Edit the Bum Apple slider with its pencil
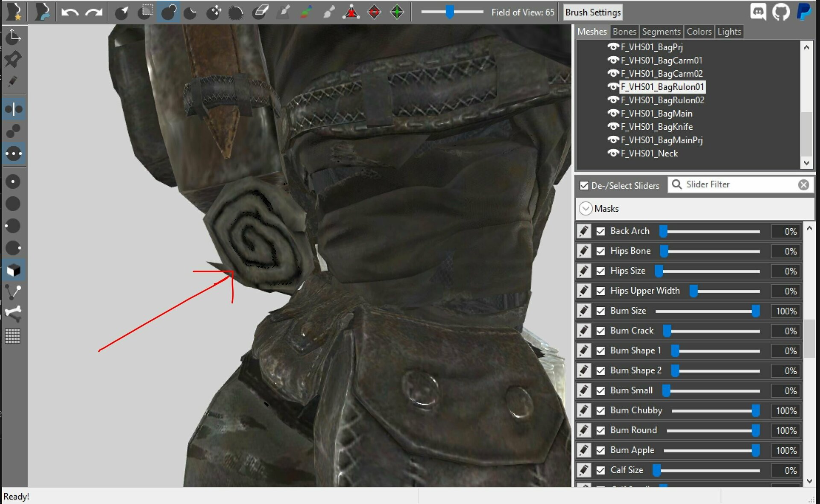Image resolution: width=820 pixels, height=504 pixels. click(x=584, y=450)
